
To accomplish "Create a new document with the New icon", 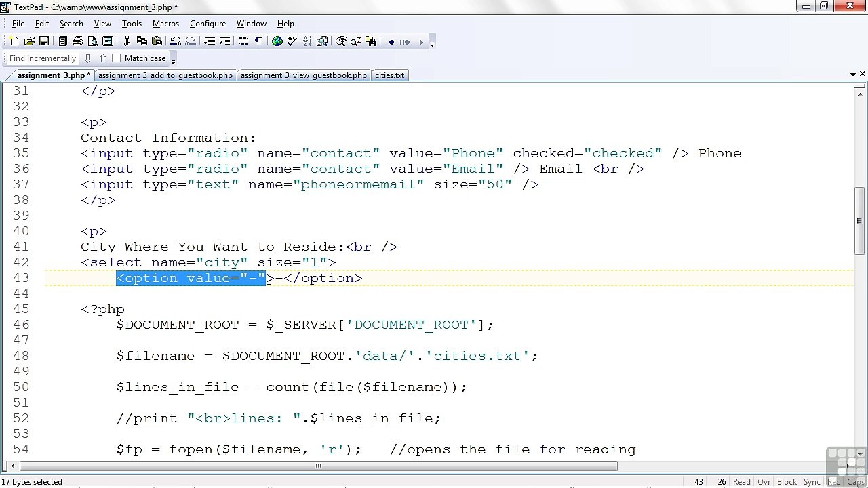I will coord(14,41).
